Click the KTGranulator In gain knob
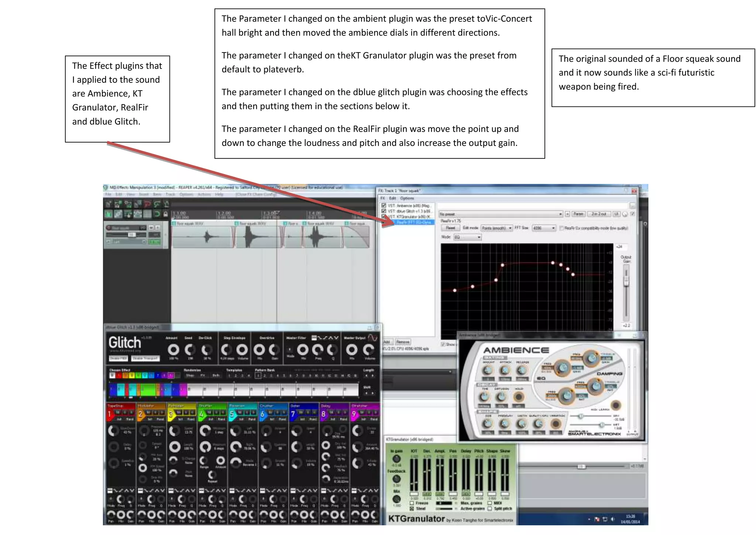This screenshot has width=756, height=535. pyautogui.click(x=396, y=459)
